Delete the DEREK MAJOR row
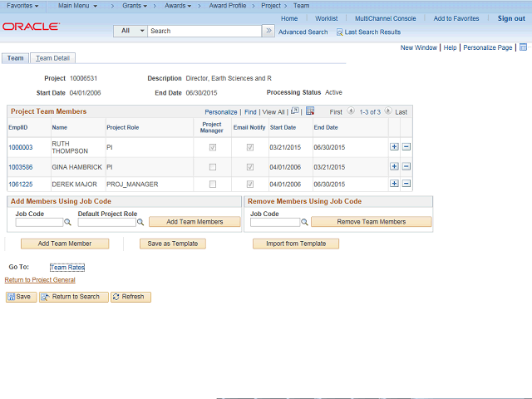This screenshot has height=399, width=532. 406,184
